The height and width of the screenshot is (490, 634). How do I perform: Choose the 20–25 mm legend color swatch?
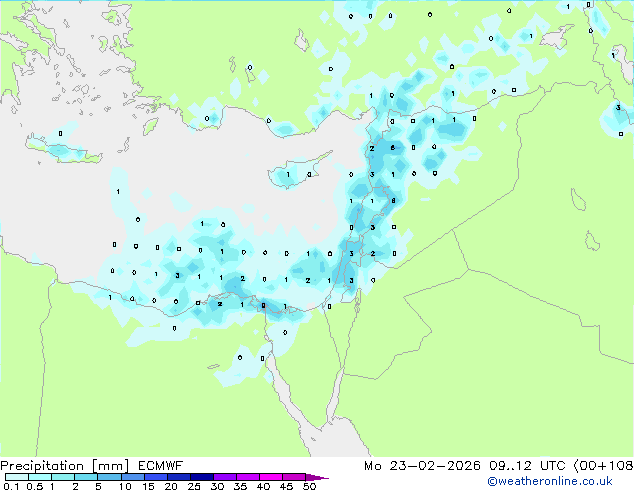pyautogui.click(x=178, y=477)
